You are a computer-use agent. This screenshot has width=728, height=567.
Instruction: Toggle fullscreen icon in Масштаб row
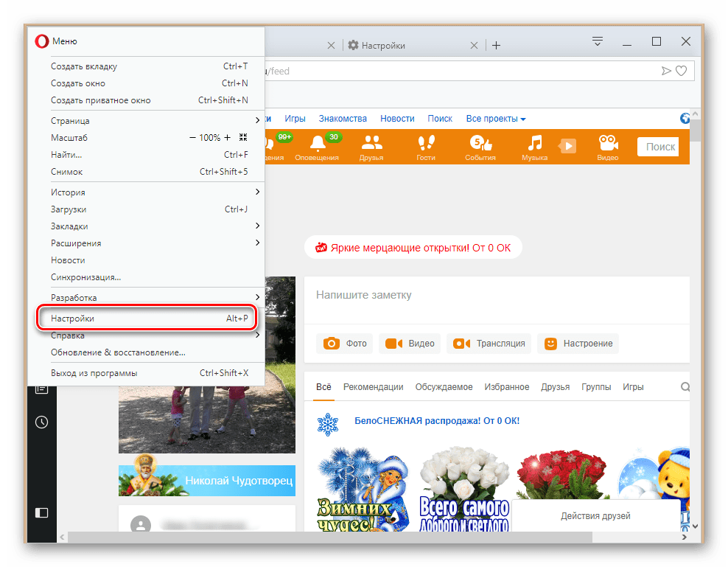[x=243, y=138]
